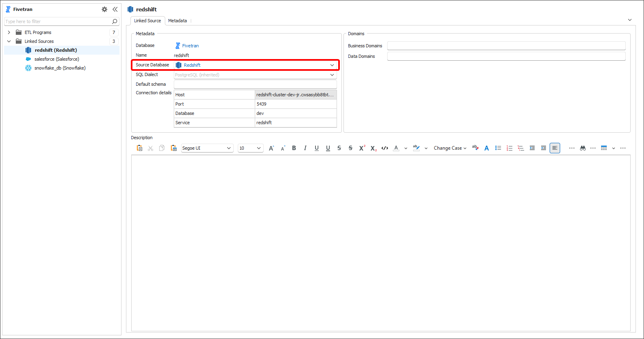Click the clear formatting eraser icon
The width and height of the screenshot is (644, 339).
(x=476, y=148)
